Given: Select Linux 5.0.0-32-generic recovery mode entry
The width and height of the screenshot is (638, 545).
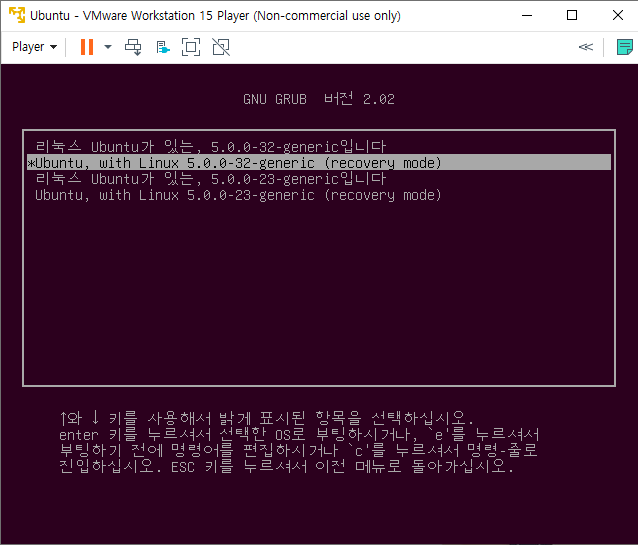Looking at the screenshot, I should [x=319, y=162].
